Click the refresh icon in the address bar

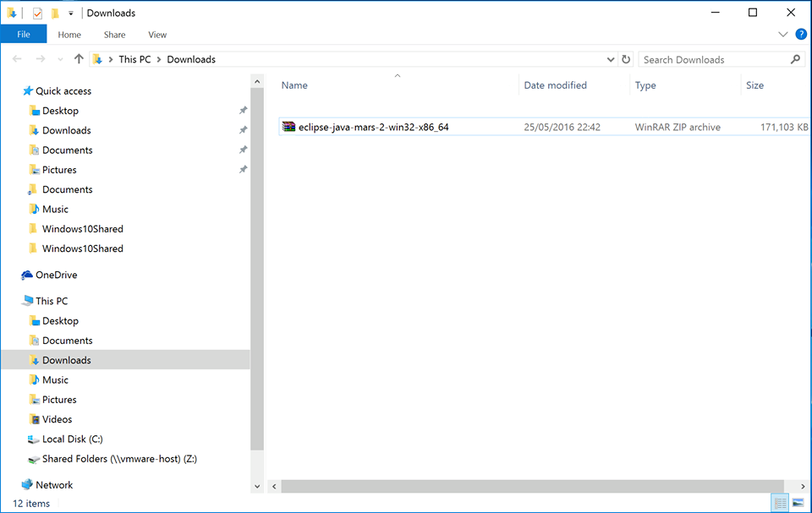coord(625,59)
